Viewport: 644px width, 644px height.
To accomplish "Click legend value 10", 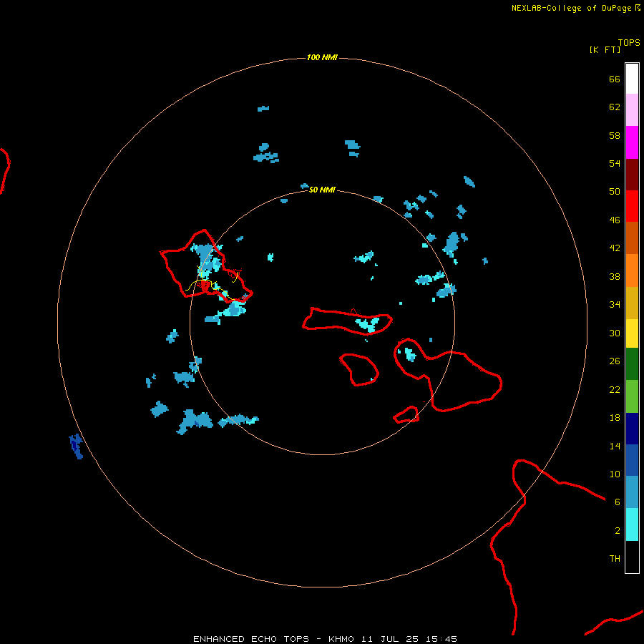I will [615, 474].
